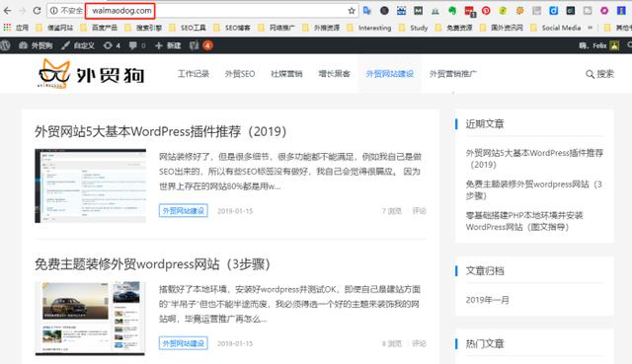
Task: Click the dark round extension icon
Action: click(384, 11)
